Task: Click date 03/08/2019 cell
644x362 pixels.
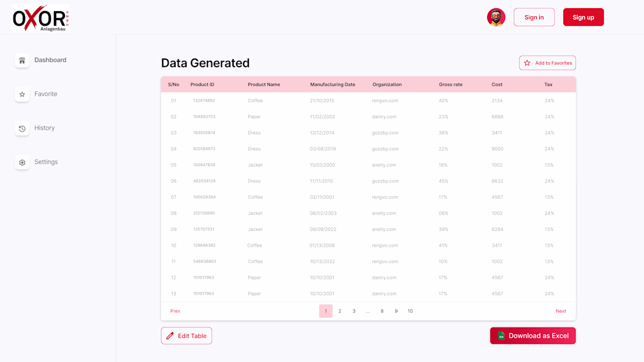Action: 323,149
